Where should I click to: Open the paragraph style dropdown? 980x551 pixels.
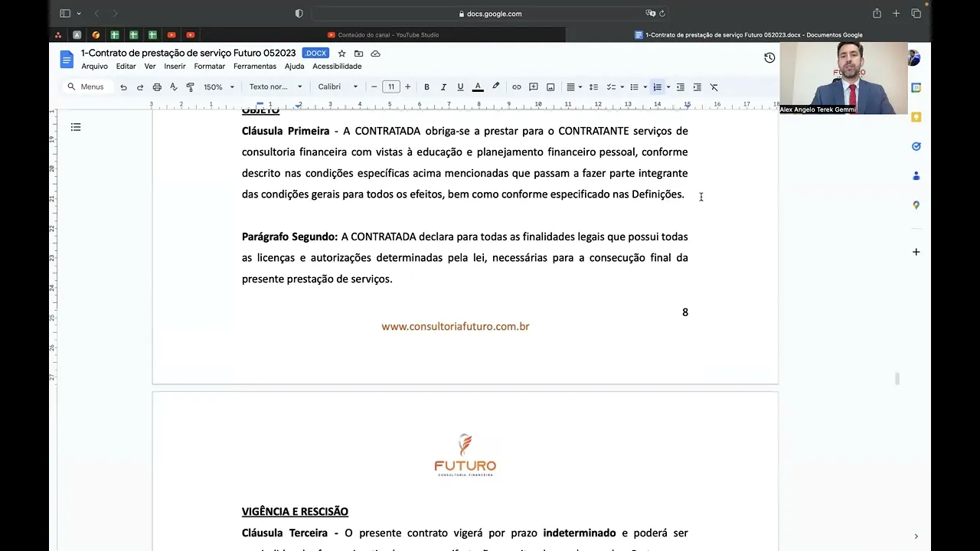coord(276,87)
